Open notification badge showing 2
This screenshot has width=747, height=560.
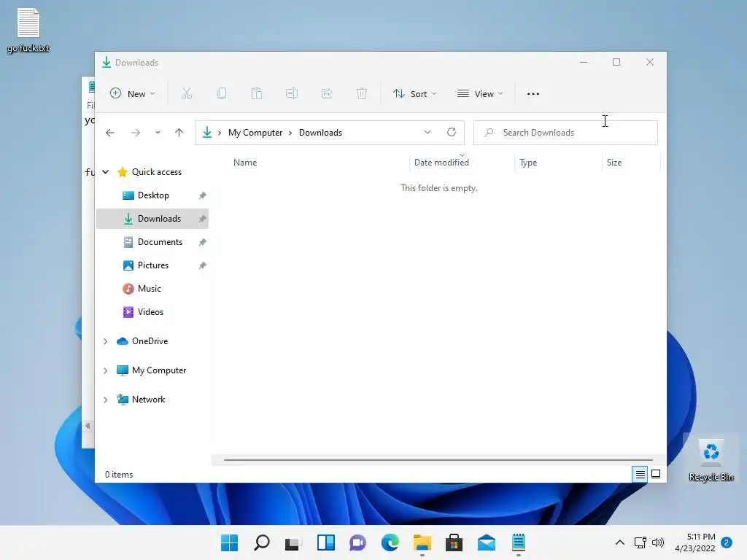(727, 542)
